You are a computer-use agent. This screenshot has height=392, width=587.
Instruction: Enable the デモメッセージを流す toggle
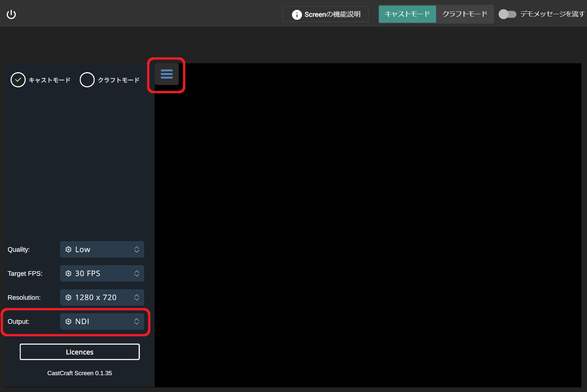(507, 14)
